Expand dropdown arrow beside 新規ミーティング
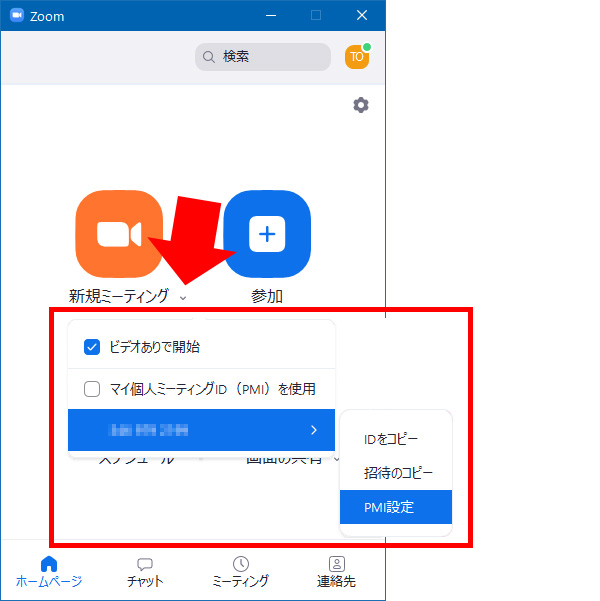 [182, 297]
